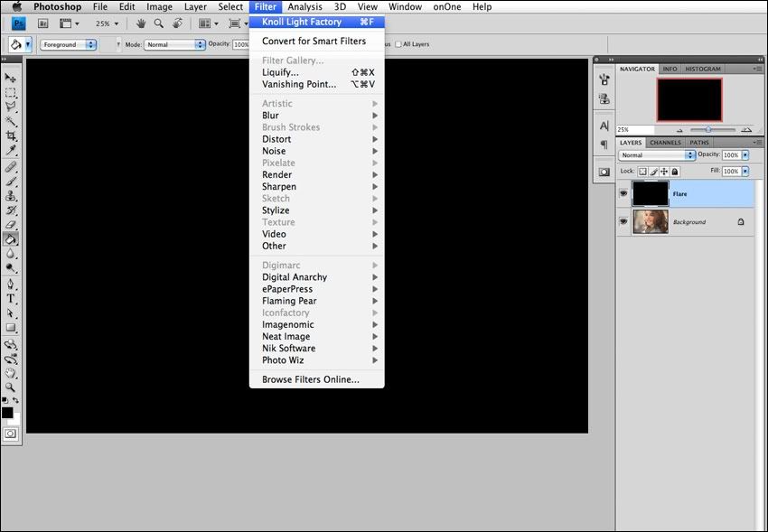This screenshot has width=768, height=532.
Task: Click the Navigator zoom in mountains button
Action: coord(746,130)
